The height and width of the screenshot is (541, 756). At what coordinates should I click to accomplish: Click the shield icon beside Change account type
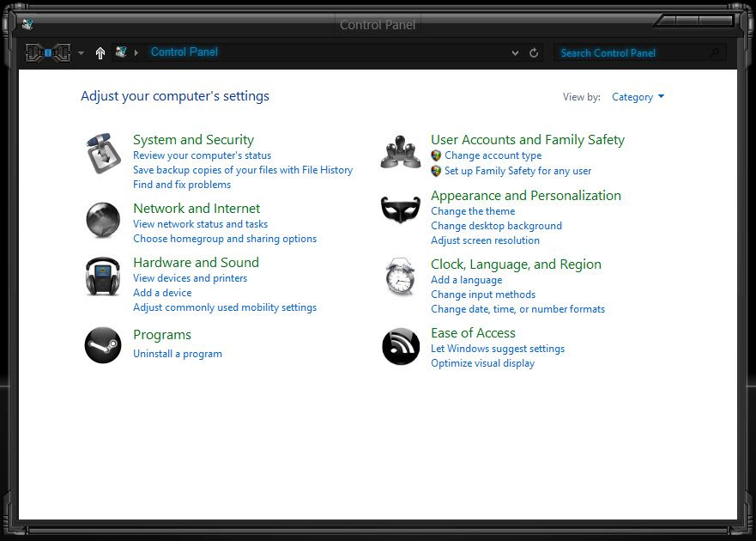coord(436,155)
